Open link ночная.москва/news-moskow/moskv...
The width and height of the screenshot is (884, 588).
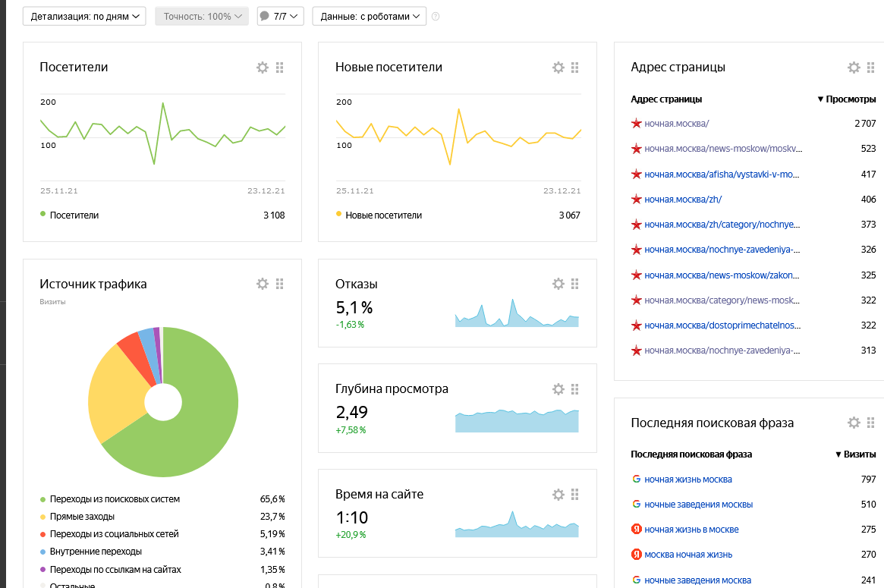tap(723, 149)
